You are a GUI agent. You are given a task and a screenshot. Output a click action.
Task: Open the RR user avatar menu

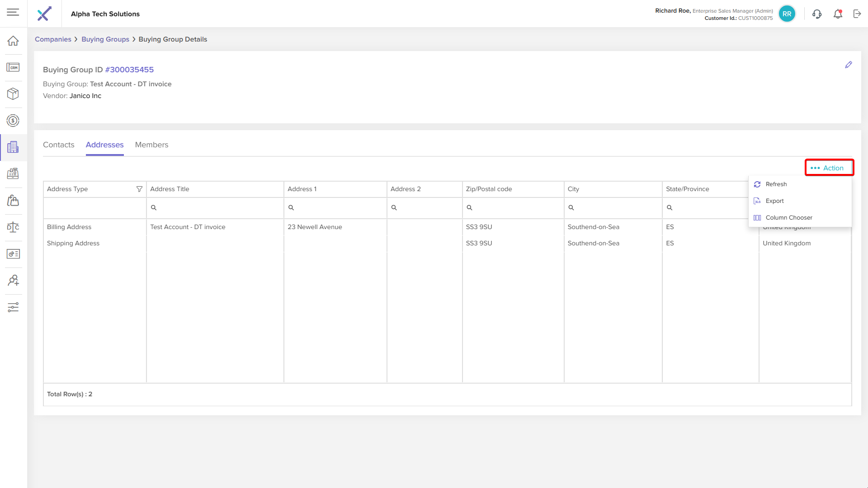[x=787, y=14]
